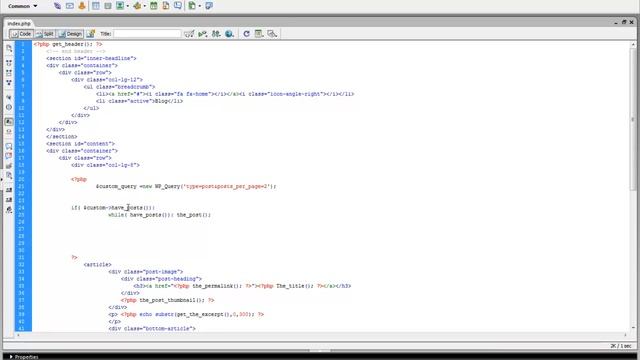Click the orange page icon in the Insert bar
The height and width of the screenshot is (360, 640).
(x=166, y=6)
